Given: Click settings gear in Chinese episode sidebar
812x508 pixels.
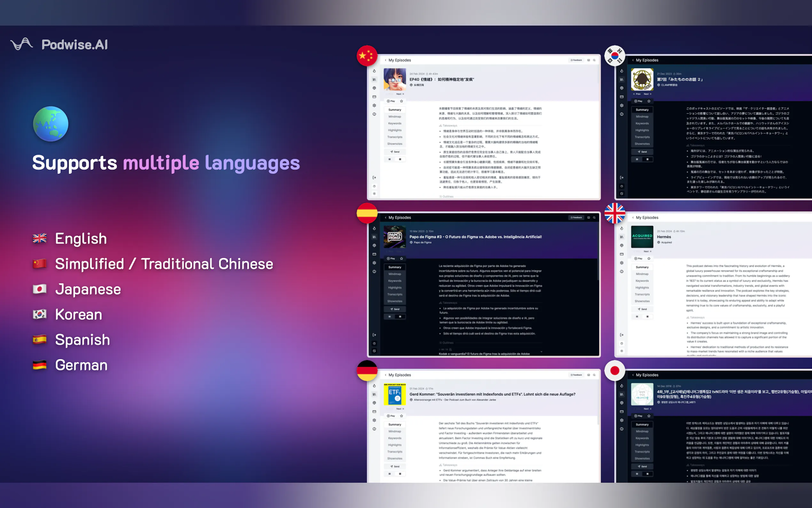Looking at the screenshot, I should pyautogui.click(x=374, y=106).
